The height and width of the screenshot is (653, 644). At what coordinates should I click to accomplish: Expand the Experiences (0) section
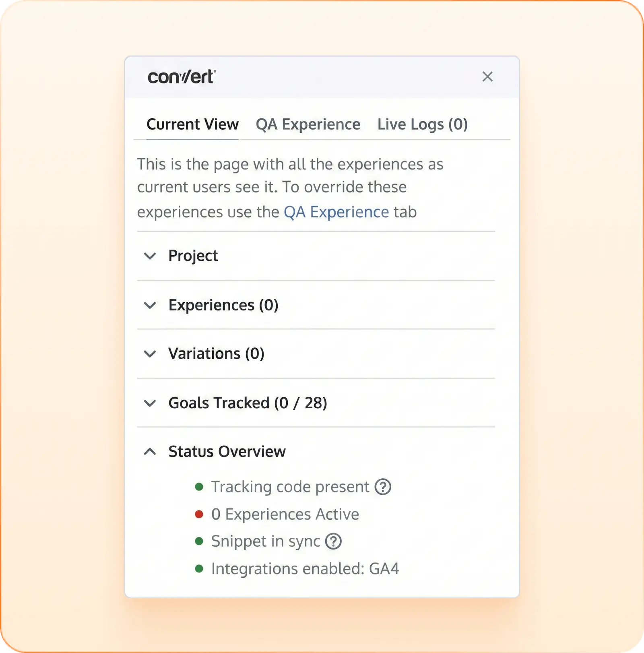tap(150, 305)
